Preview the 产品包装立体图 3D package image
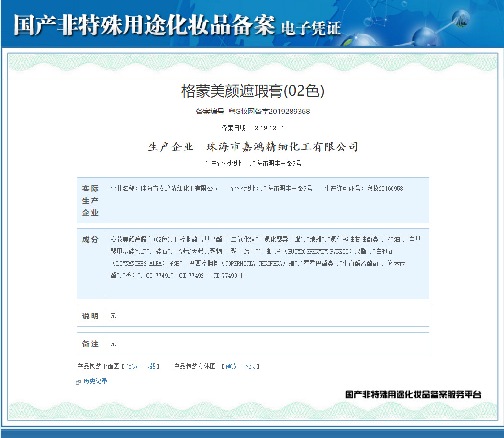This screenshot has height=438, width=504. click(231, 366)
